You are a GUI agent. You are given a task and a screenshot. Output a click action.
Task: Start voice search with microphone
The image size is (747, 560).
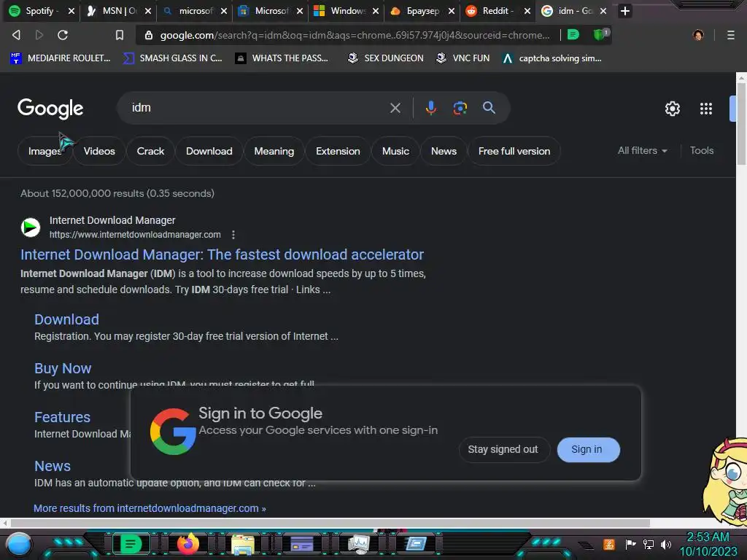[430, 108]
